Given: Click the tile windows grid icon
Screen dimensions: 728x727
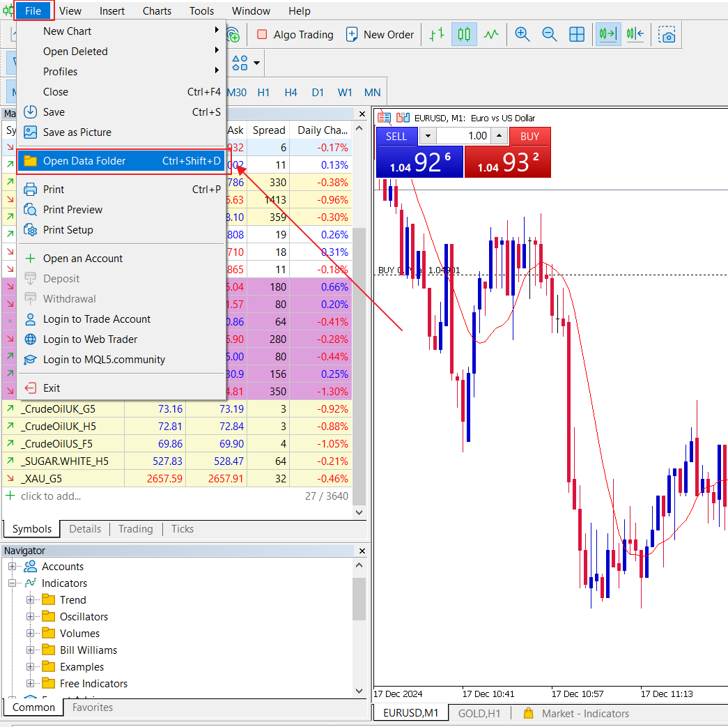Looking at the screenshot, I should (x=577, y=34).
